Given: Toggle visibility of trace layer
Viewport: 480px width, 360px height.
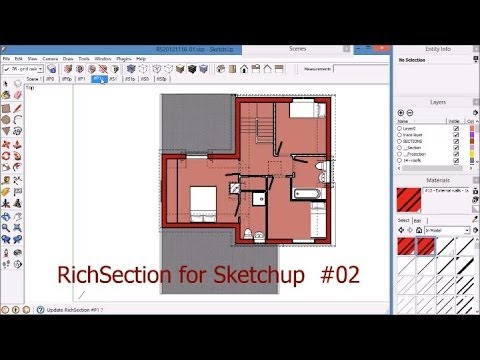Looking at the screenshot, I should 456,135.
